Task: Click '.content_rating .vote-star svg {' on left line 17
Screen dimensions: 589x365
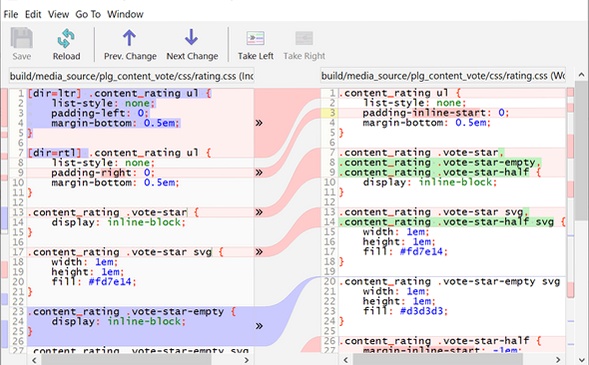Action: click(125, 252)
